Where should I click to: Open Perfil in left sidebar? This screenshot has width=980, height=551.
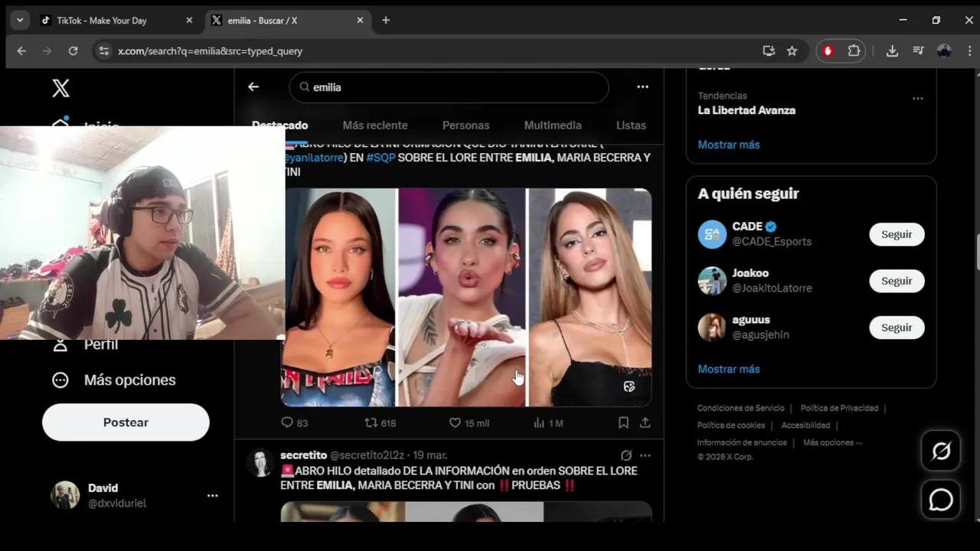pyautogui.click(x=84, y=344)
